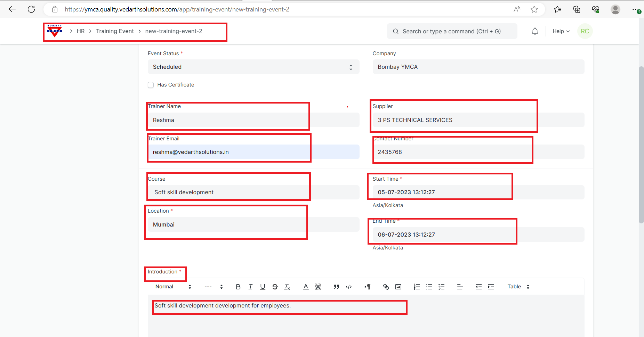Pick a text font color
The image size is (644, 337).
pos(306,287)
